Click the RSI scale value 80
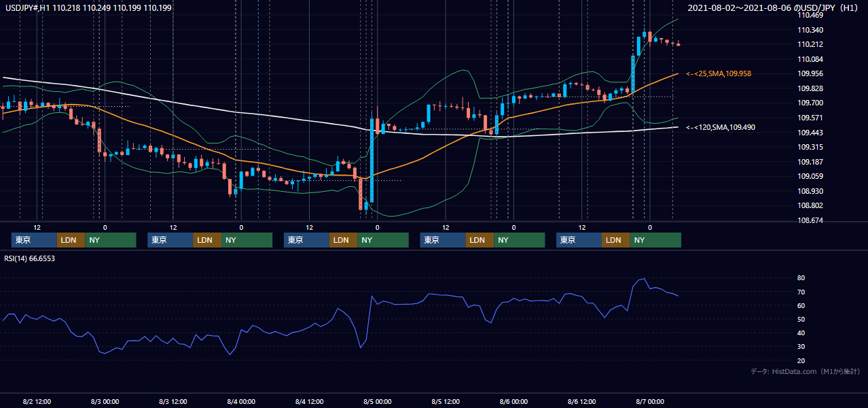The height and width of the screenshot is (408, 868). click(801, 278)
